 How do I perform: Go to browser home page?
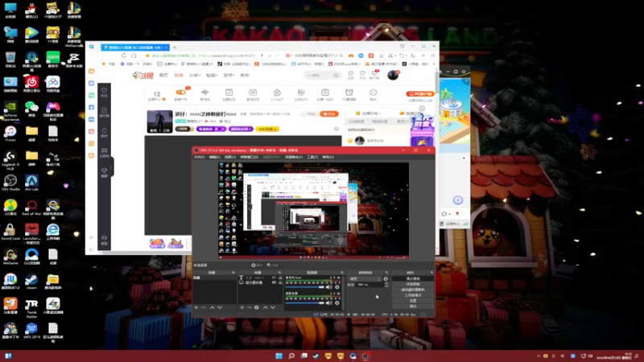[x=134, y=56]
